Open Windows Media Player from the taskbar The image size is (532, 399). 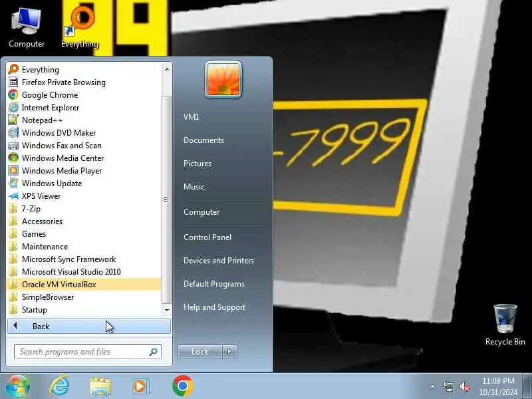coord(140,386)
